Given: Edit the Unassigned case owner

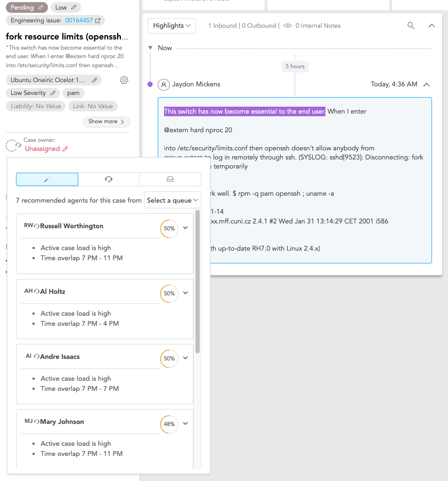Looking at the screenshot, I should coord(65,149).
